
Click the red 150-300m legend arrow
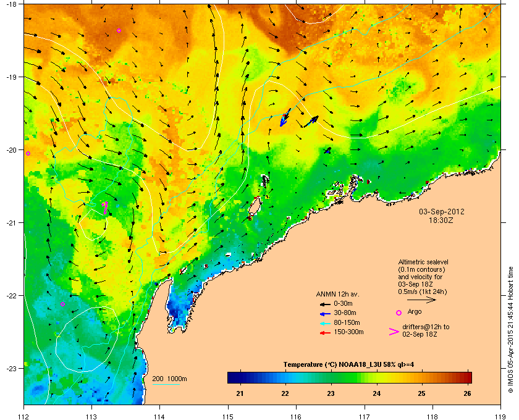point(325,333)
